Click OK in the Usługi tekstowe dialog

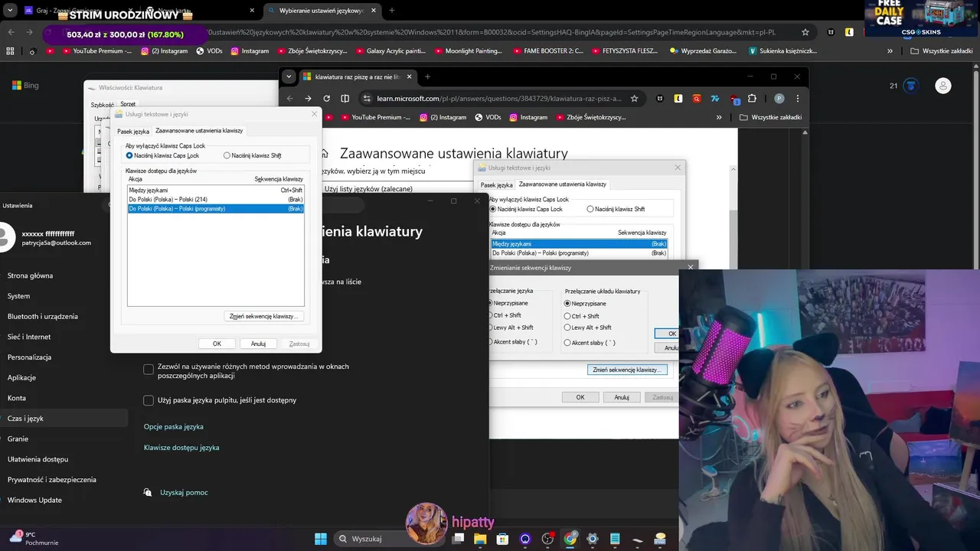[x=217, y=344]
